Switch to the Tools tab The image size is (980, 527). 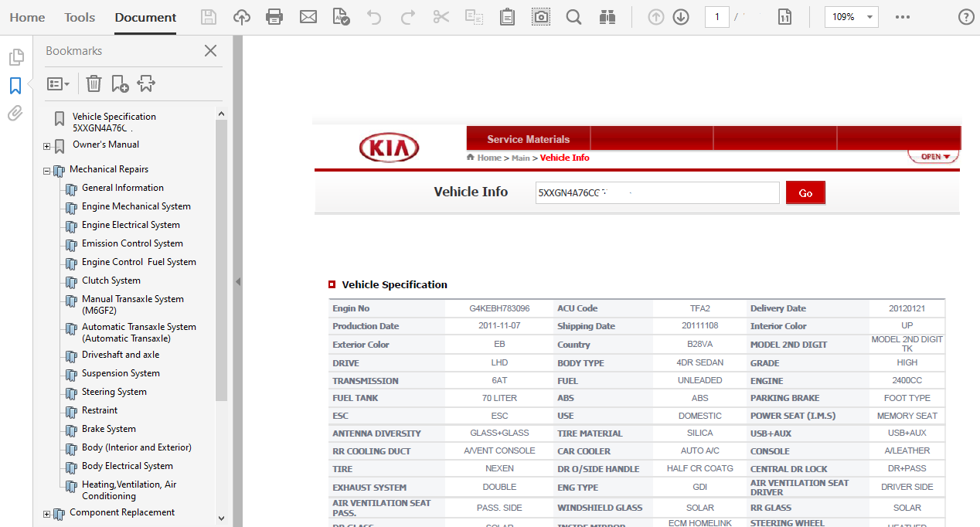coord(80,17)
